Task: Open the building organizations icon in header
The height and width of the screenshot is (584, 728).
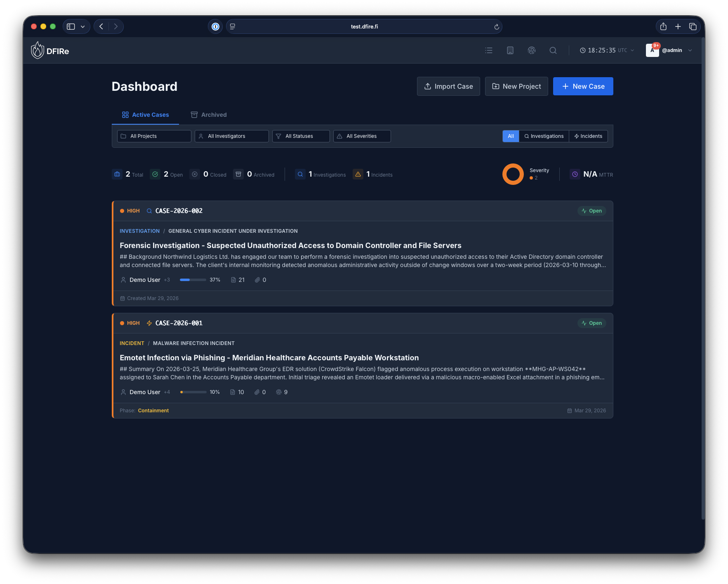Action: click(x=510, y=50)
